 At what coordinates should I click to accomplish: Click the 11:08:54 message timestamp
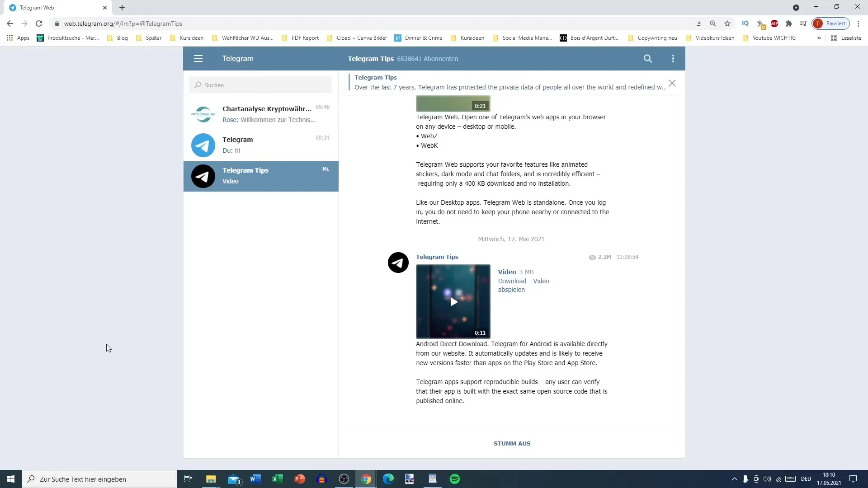[627, 257]
